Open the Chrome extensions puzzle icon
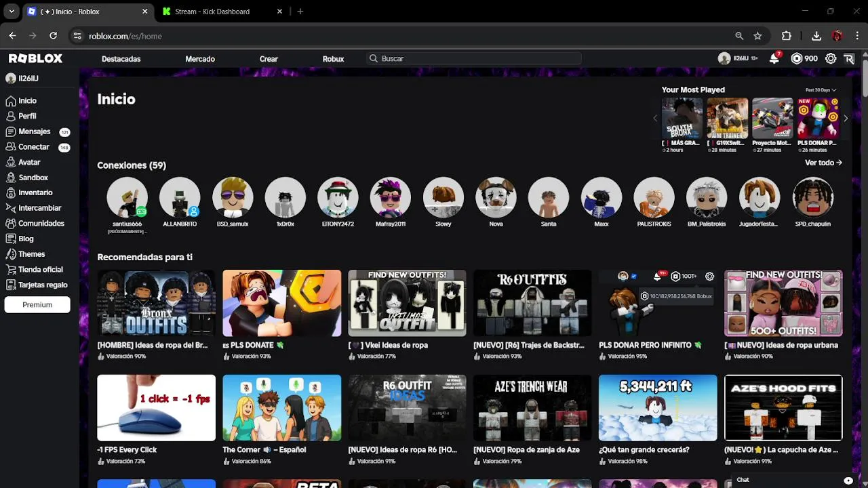This screenshot has width=868, height=488. [x=787, y=36]
